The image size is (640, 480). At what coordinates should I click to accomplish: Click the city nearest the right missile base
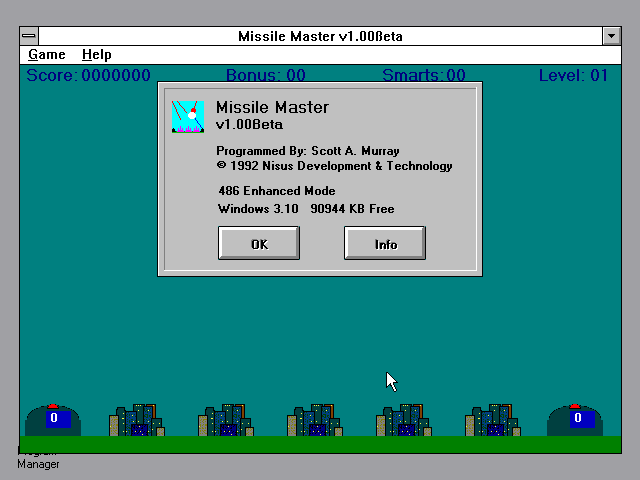click(x=492, y=420)
